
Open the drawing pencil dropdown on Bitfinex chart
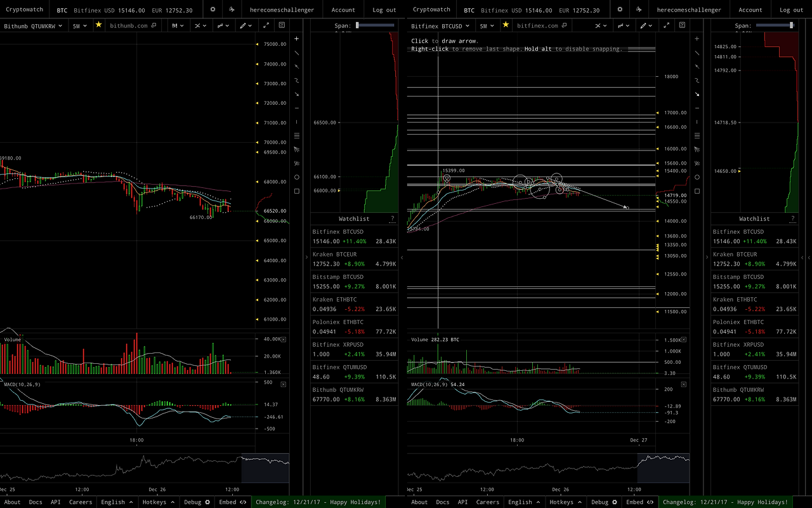(646, 26)
